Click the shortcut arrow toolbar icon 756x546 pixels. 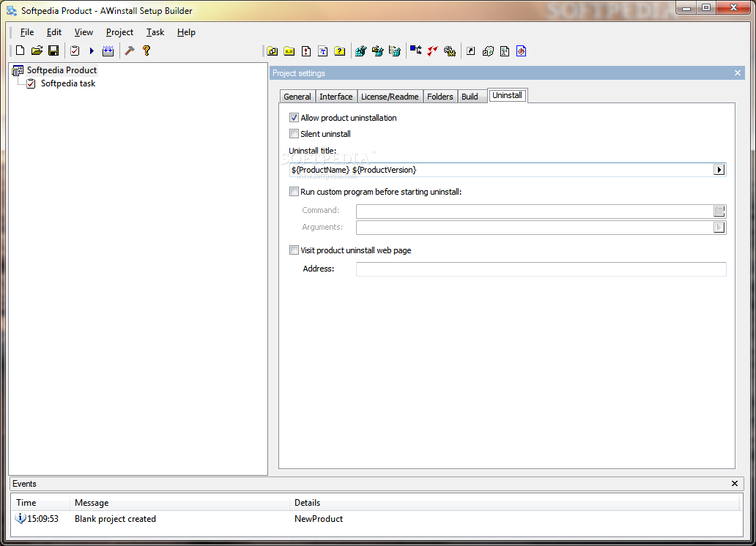pos(470,51)
